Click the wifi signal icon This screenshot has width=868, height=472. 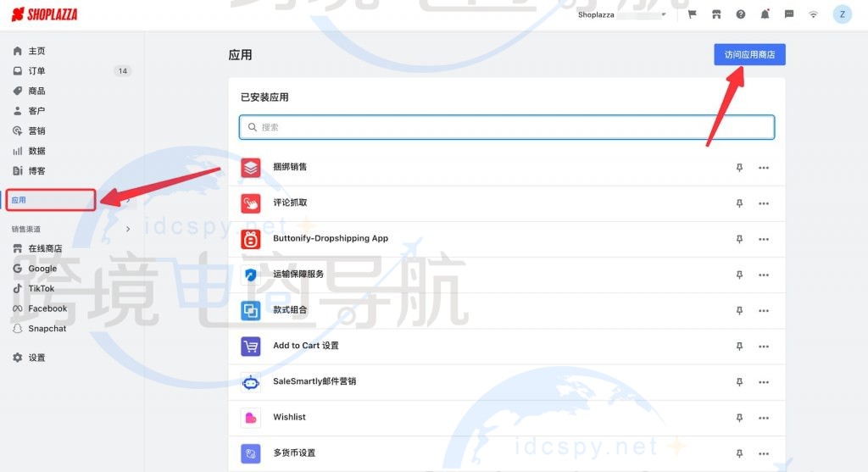coord(813,14)
